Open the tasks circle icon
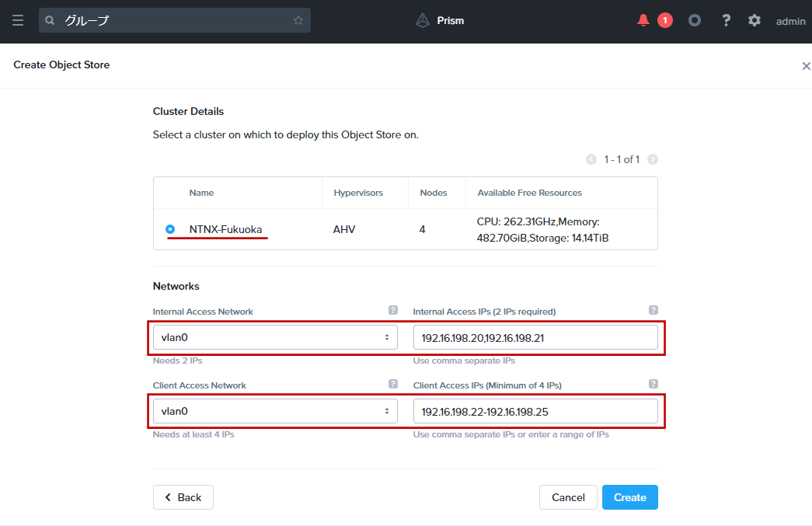 (695, 20)
